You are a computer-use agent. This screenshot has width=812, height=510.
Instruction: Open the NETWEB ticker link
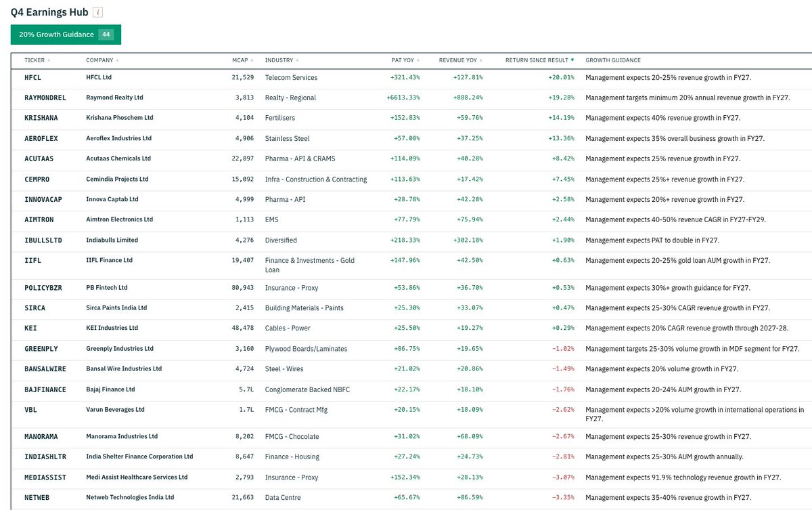pos(37,498)
